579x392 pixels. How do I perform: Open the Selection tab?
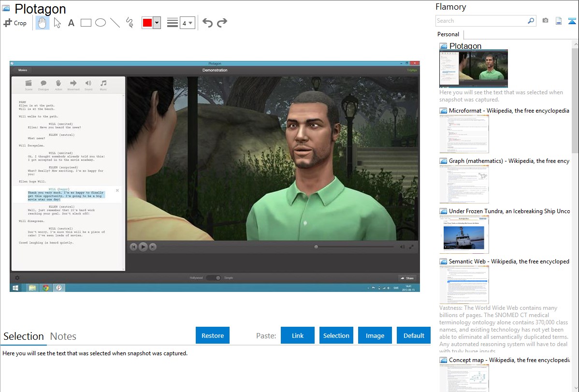click(24, 336)
